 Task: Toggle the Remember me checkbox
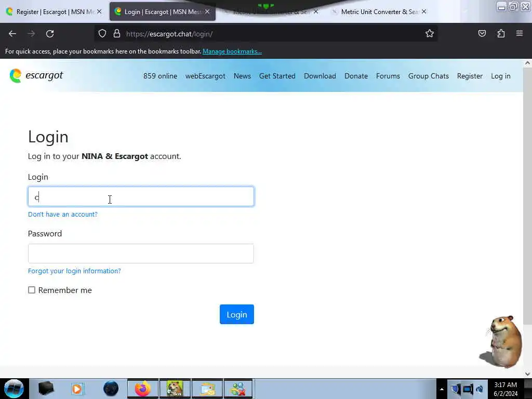32,290
